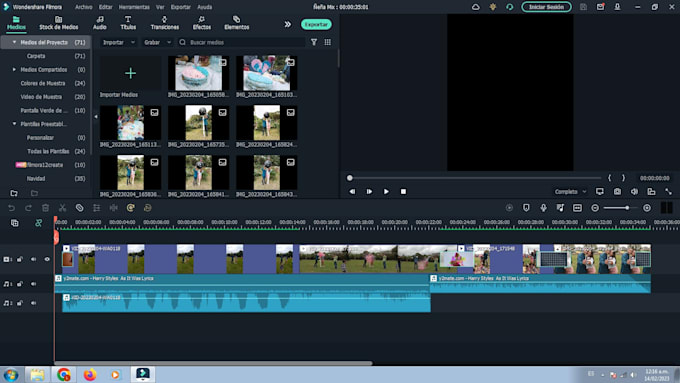
Task: Delete selected clip with trash icon
Action: pyautogui.click(x=45, y=208)
